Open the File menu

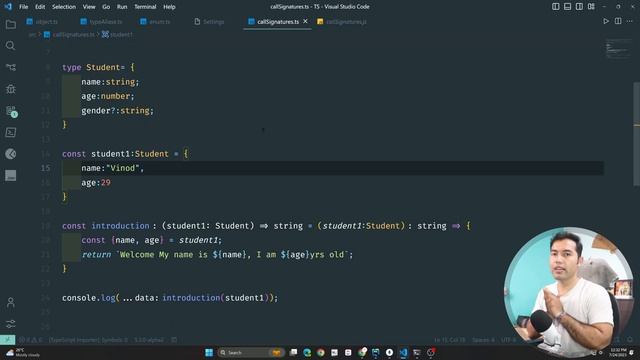click(24, 7)
